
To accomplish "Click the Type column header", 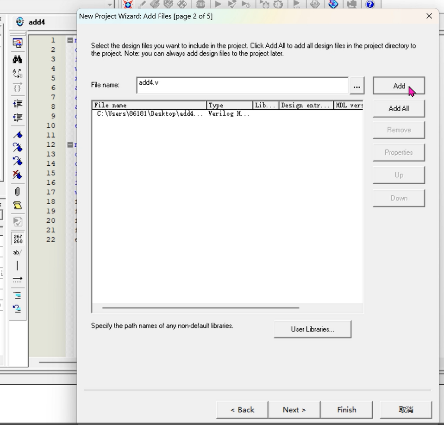I will 229,105.
